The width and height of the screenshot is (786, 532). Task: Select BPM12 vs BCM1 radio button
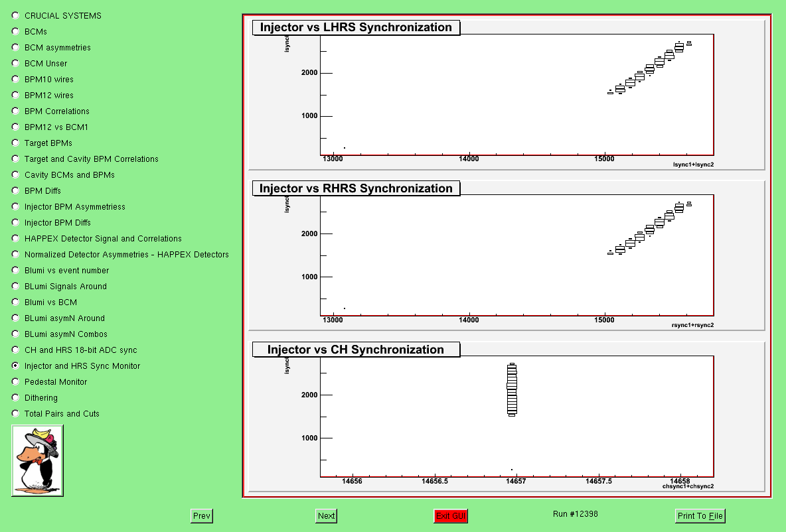[x=15, y=127]
